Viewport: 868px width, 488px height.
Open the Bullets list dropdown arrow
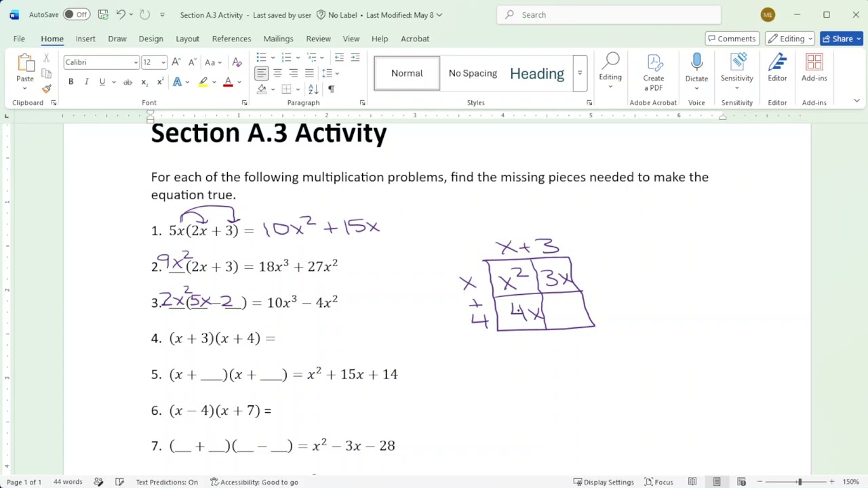coord(273,58)
